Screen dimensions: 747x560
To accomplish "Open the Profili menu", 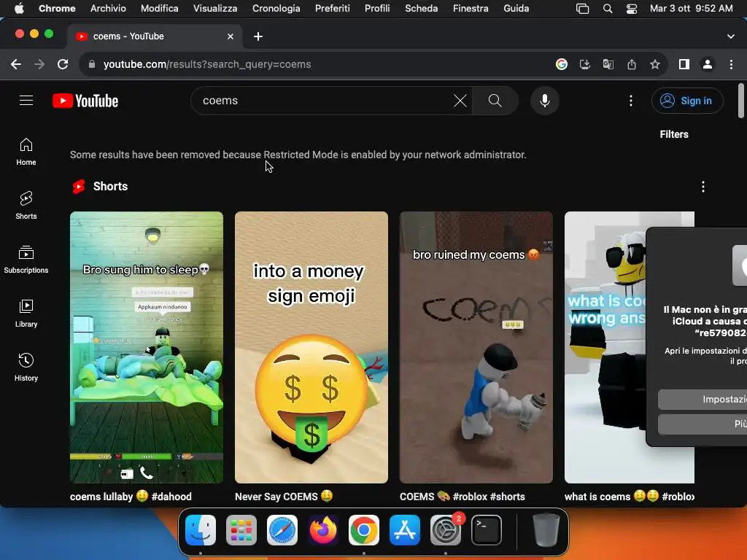I will pyautogui.click(x=377, y=8).
